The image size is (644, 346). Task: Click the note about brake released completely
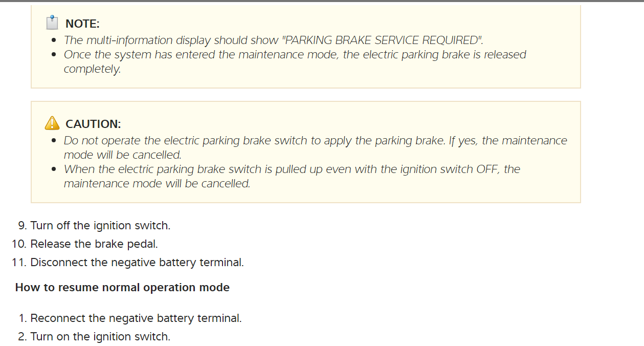[295, 61]
